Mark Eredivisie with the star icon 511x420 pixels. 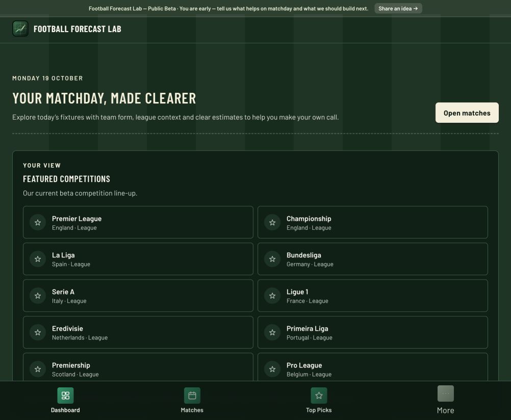38,333
